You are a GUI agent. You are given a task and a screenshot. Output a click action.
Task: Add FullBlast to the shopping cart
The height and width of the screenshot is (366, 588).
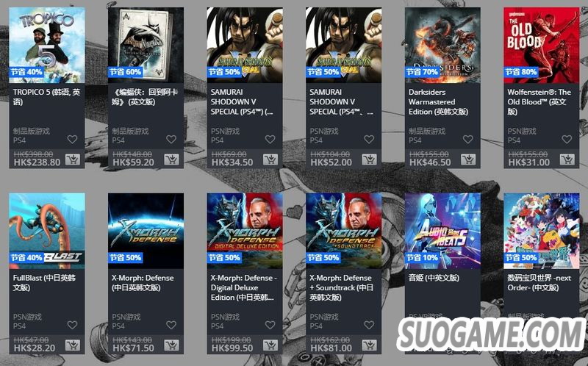(x=72, y=345)
